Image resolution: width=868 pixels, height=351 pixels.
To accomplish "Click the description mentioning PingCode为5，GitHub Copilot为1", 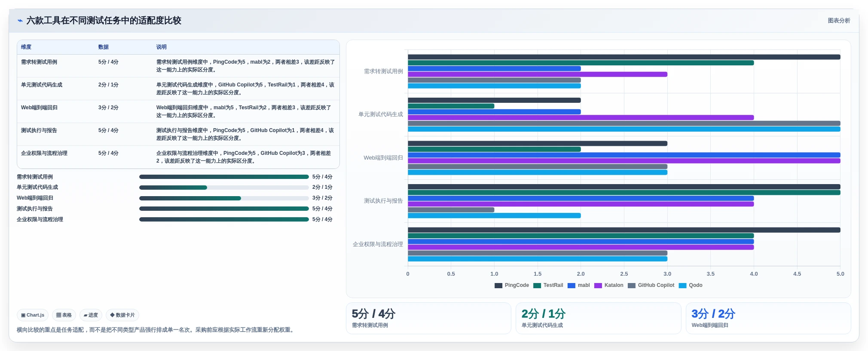I will tap(246, 134).
